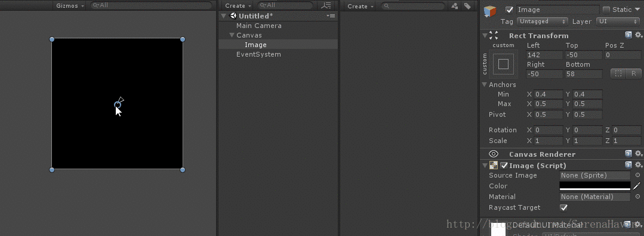
Task: Click the Scale X field
Action: pyautogui.click(x=549, y=141)
